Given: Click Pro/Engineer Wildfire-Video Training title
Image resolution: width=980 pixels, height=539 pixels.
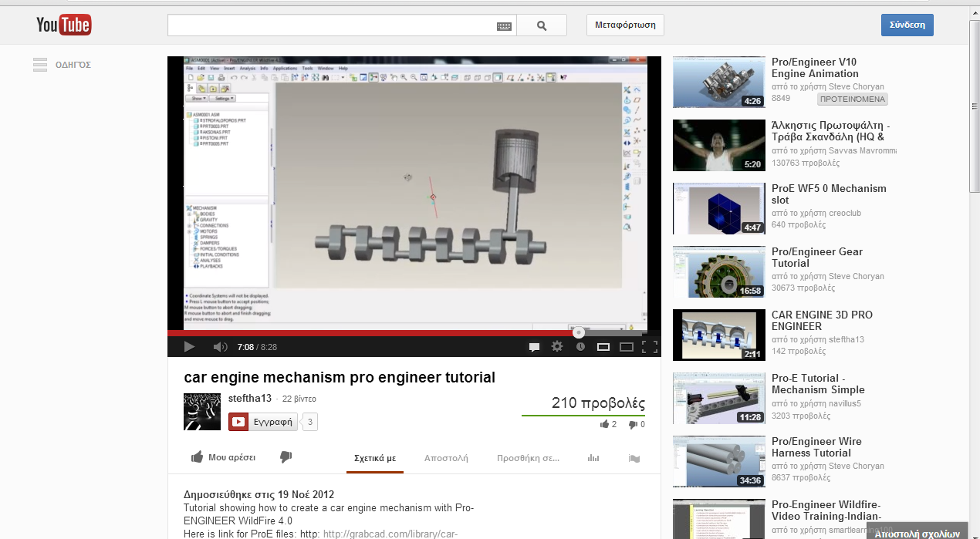Looking at the screenshot, I should coord(826,510).
